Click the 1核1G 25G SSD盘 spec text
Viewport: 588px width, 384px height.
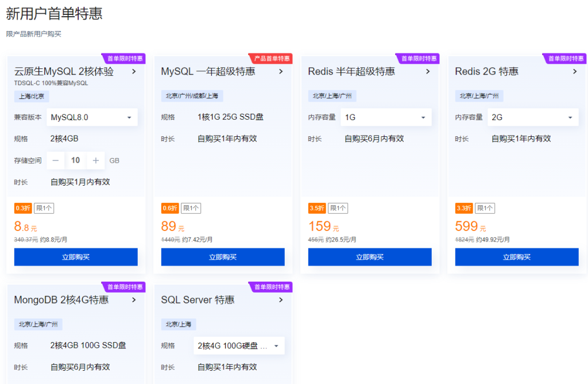coord(230,117)
